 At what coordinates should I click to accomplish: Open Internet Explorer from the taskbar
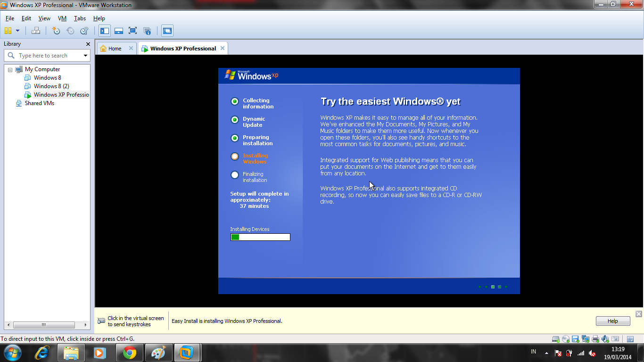click(42, 353)
